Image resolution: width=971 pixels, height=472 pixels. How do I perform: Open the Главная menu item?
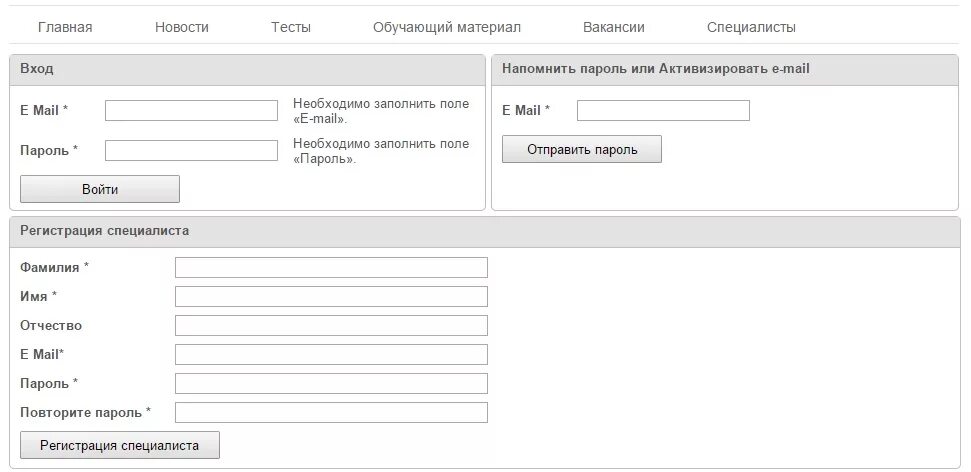[x=65, y=27]
